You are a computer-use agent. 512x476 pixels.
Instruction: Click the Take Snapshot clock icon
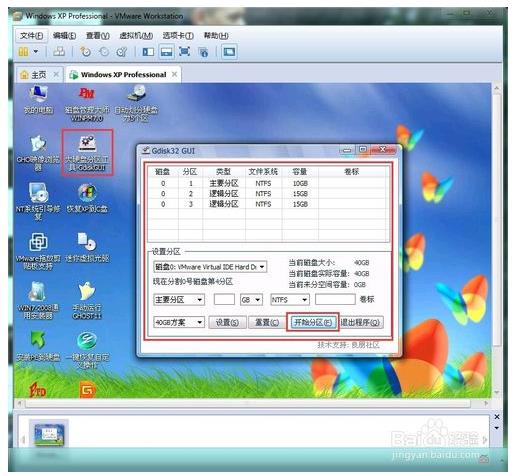pos(85,52)
